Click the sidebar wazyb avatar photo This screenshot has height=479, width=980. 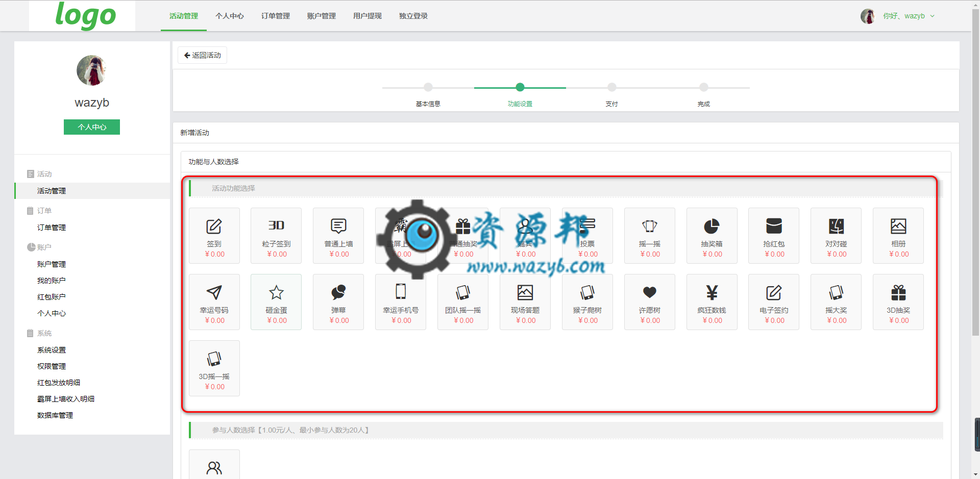(x=92, y=70)
